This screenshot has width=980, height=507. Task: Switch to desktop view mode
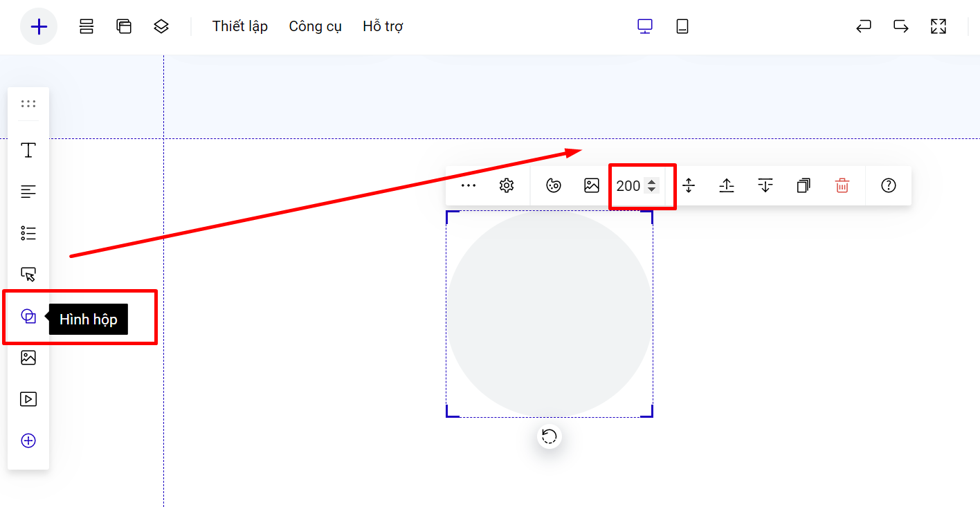(645, 27)
